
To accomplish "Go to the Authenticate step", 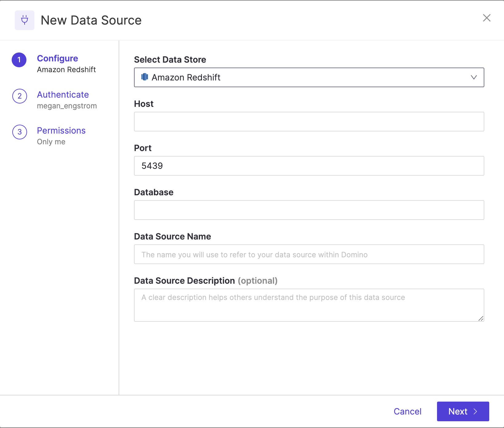I will (x=63, y=95).
